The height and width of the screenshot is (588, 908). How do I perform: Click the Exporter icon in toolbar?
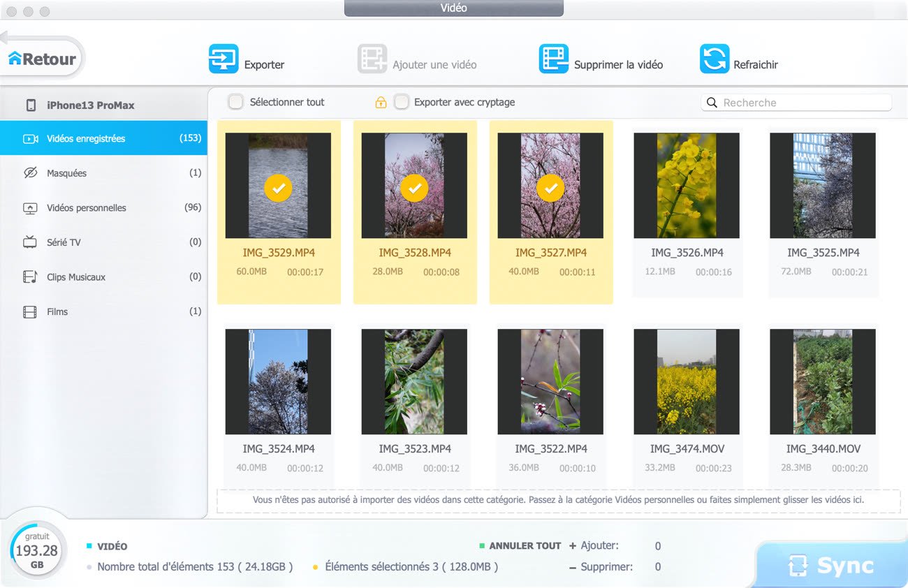pos(224,59)
